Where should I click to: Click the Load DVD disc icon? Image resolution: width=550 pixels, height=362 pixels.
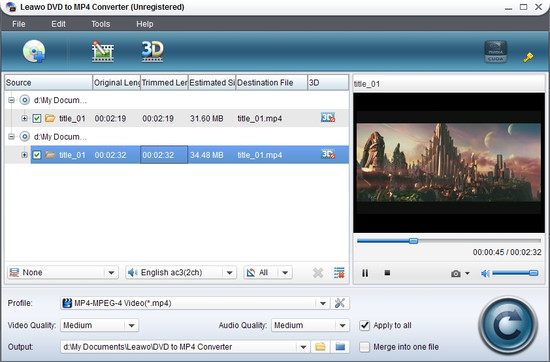pos(34,51)
